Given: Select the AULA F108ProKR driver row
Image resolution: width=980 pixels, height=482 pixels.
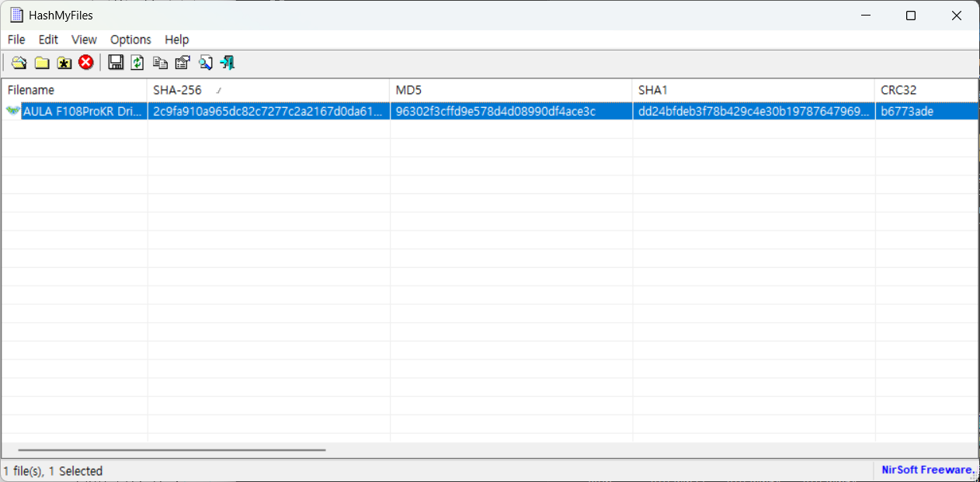Looking at the screenshot, I should 233,111.
